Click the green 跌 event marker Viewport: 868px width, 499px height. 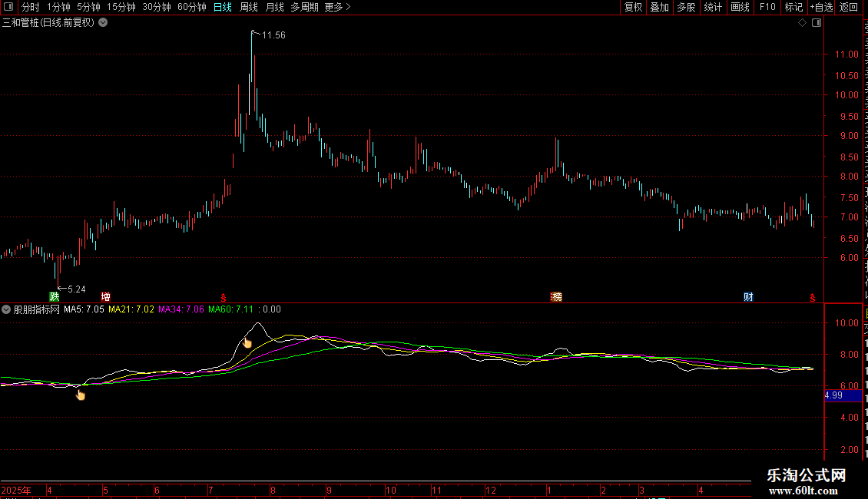click(55, 296)
